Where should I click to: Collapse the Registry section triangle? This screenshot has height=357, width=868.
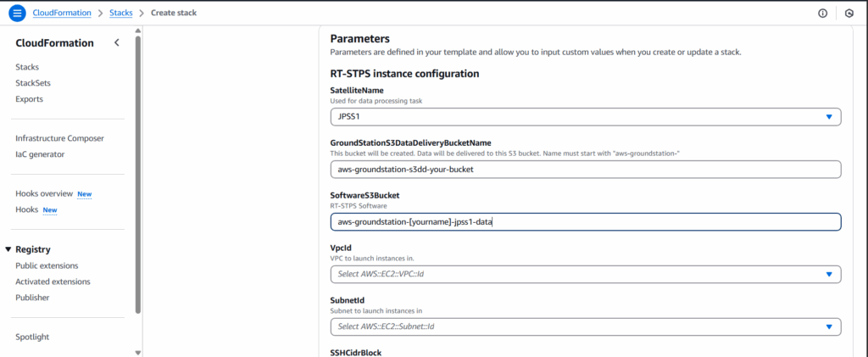(x=8, y=249)
